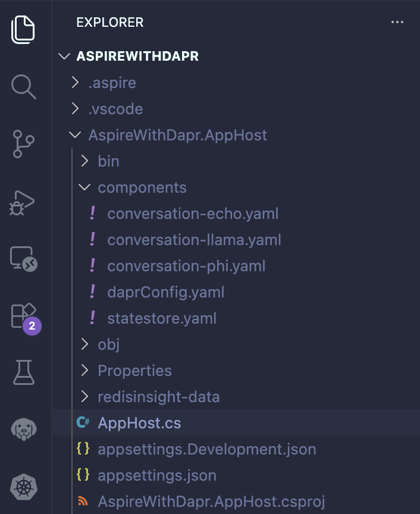Click the dog face activity bar icon

click(24, 430)
